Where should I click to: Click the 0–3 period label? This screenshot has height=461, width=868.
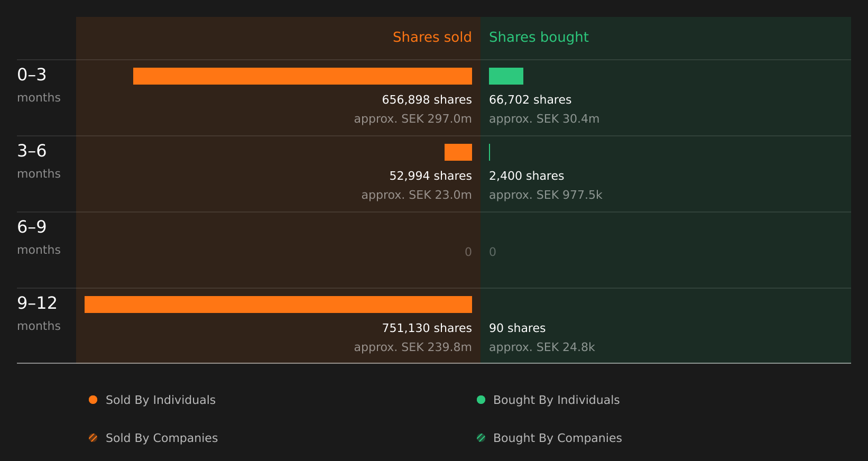32,75
